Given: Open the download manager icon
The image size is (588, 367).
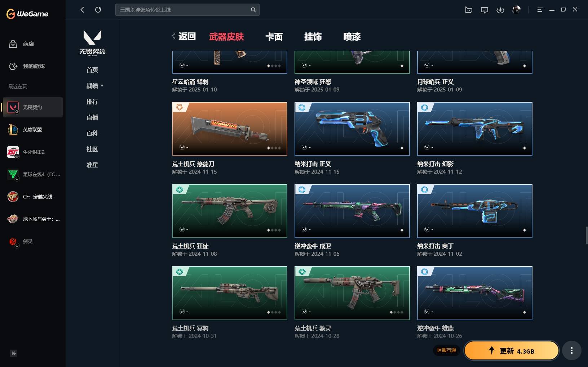Looking at the screenshot, I should tap(500, 10).
